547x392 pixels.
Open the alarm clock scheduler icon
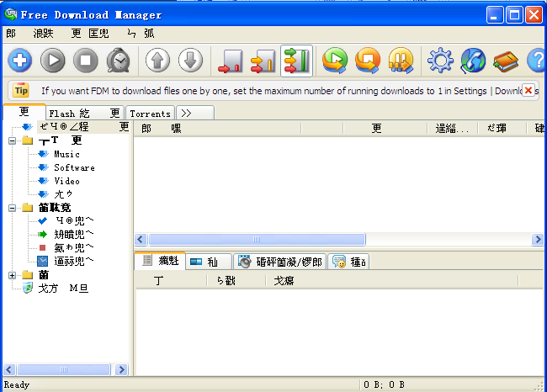pos(119,61)
